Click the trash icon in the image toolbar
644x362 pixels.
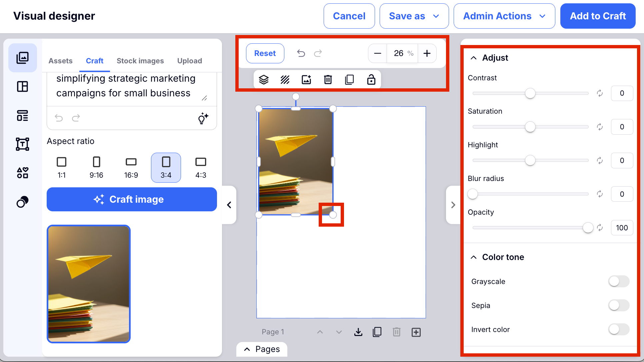(328, 80)
